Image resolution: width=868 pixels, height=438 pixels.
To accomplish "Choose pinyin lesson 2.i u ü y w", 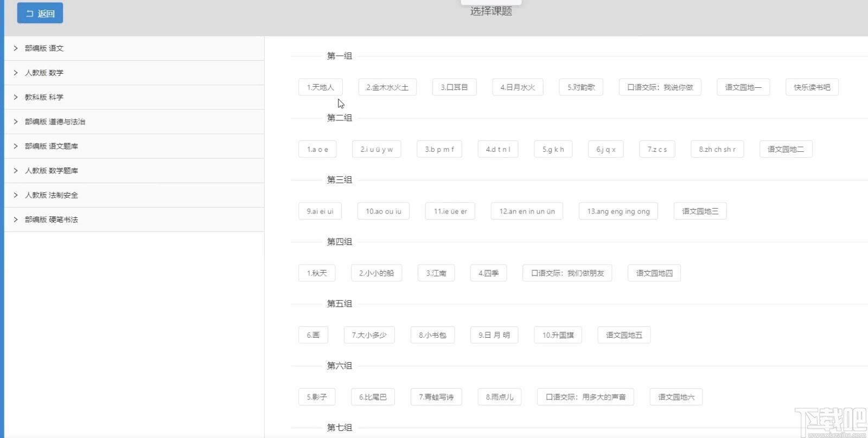I will (x=376, y=149).
